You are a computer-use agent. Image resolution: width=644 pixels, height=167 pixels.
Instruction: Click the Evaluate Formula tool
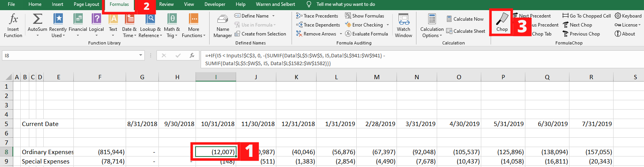point(366,34)
